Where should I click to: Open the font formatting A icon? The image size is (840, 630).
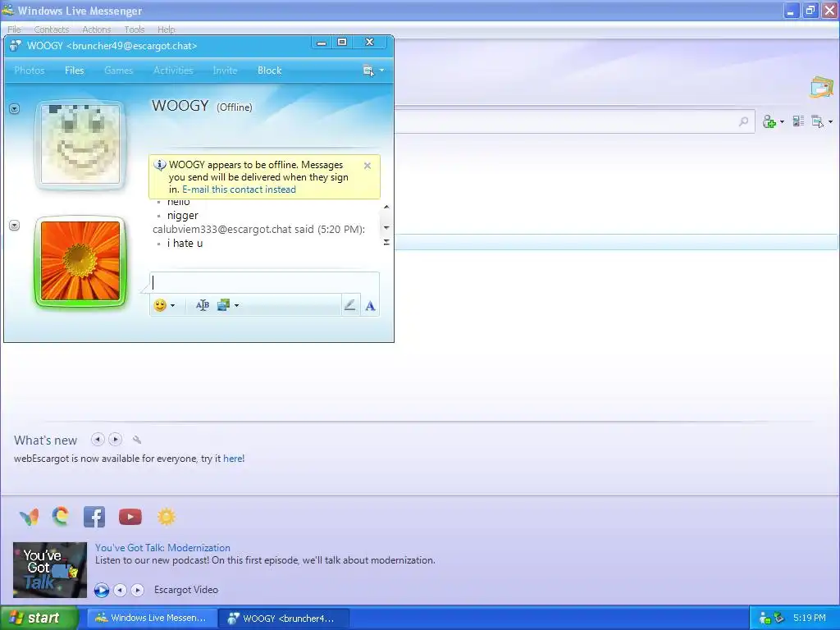(x=370, y=305)
